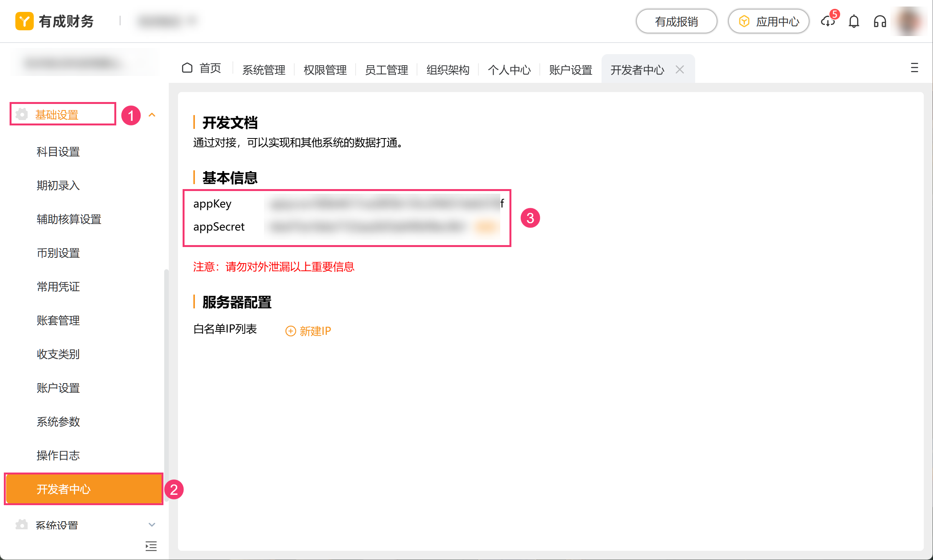Click the home icon in tab bar
The width and height of the screenshot is (933, 560).
[x=187, y=68]
